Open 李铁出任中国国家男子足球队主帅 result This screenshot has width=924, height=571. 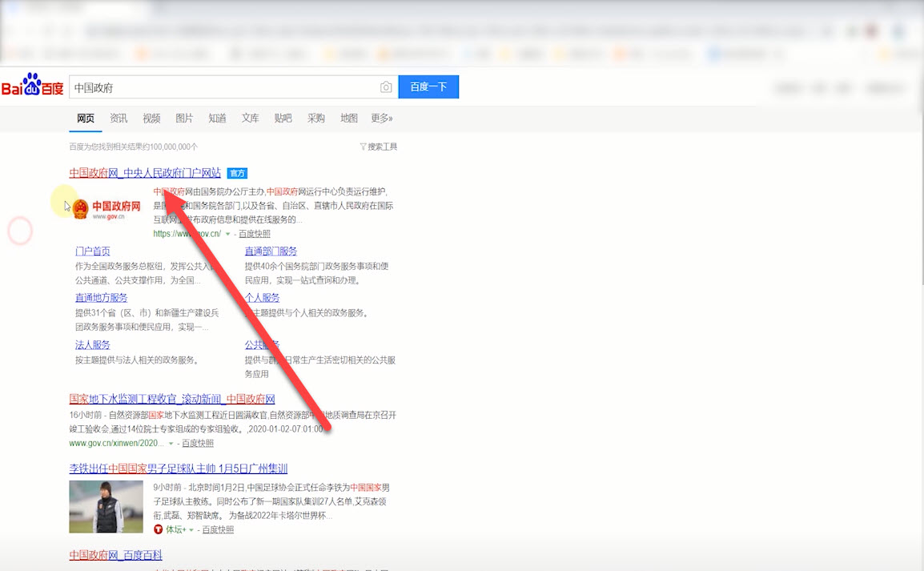[x=178, y=468]
